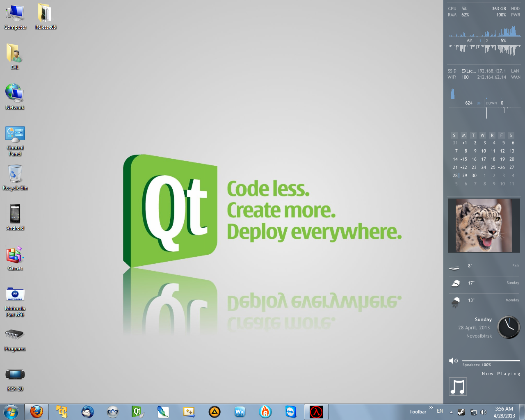Screen dimensions: 525x420
Task: Click the Show desktop button at the taskbar end
Action: (x=522, y=412)
